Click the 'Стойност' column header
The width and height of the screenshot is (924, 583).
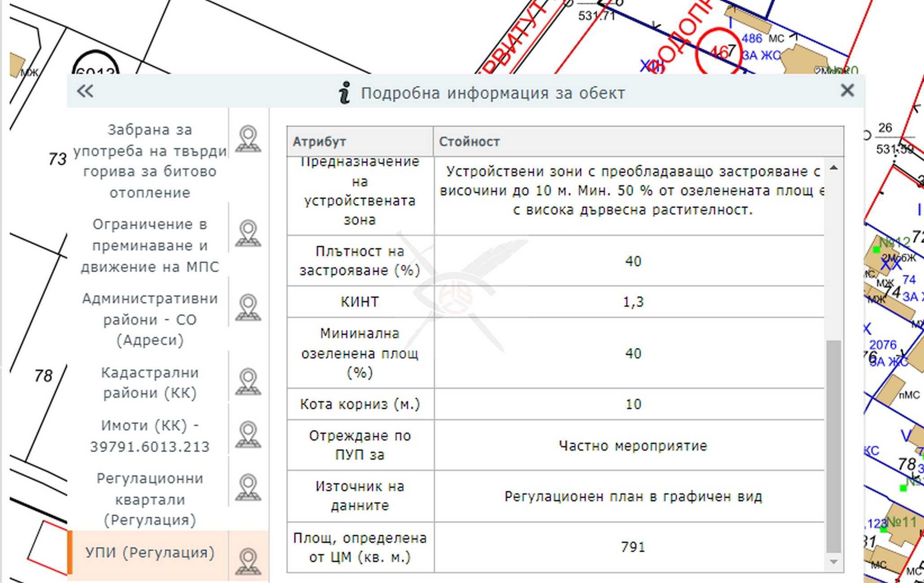(639, 142)
